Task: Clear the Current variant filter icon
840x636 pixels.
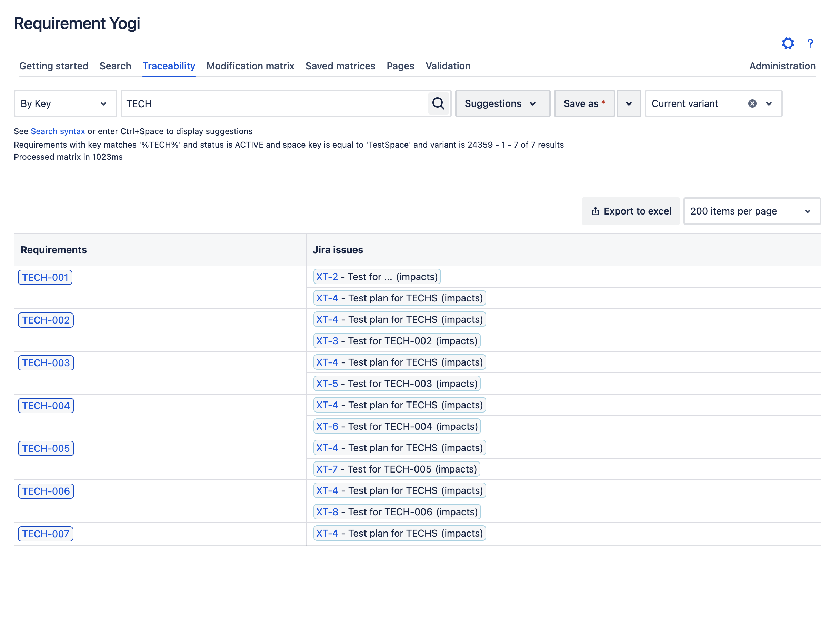Action: click(752, 103)
